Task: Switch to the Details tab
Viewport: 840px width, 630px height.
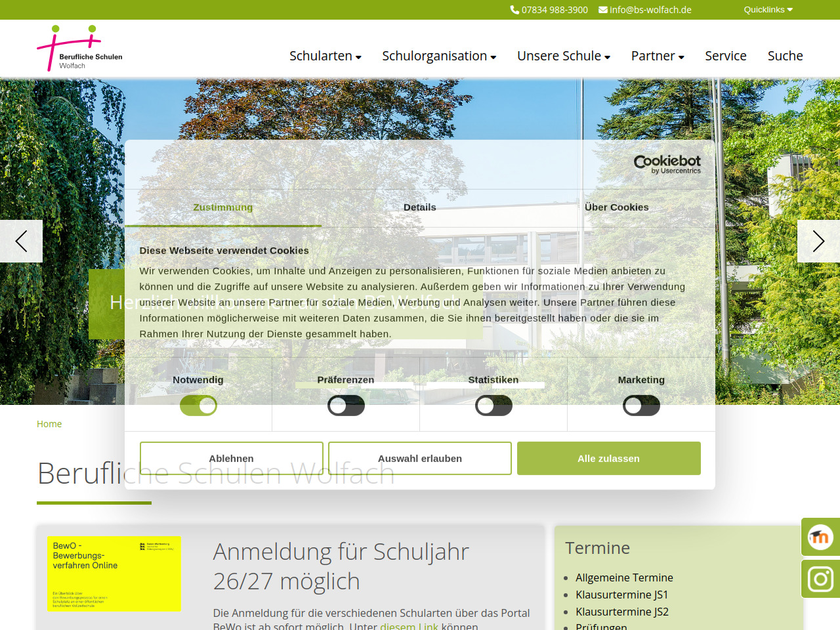Action: [x=420, y=207]
